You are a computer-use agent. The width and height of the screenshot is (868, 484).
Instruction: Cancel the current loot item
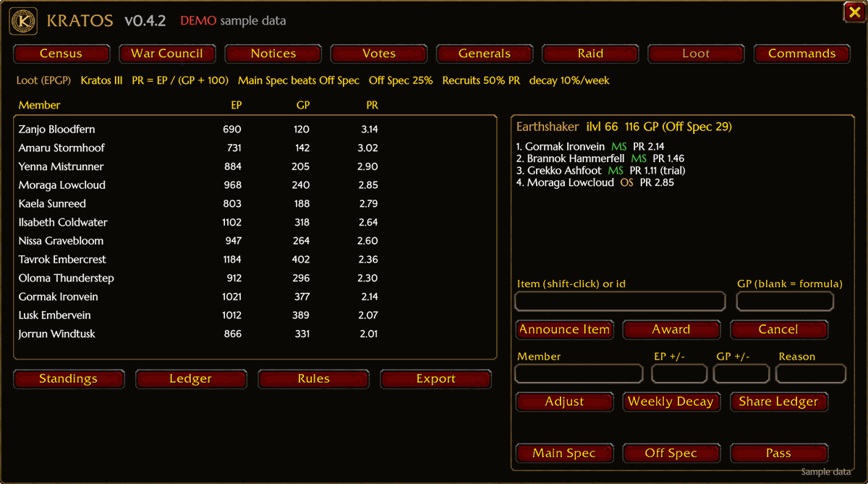(778, 330)
